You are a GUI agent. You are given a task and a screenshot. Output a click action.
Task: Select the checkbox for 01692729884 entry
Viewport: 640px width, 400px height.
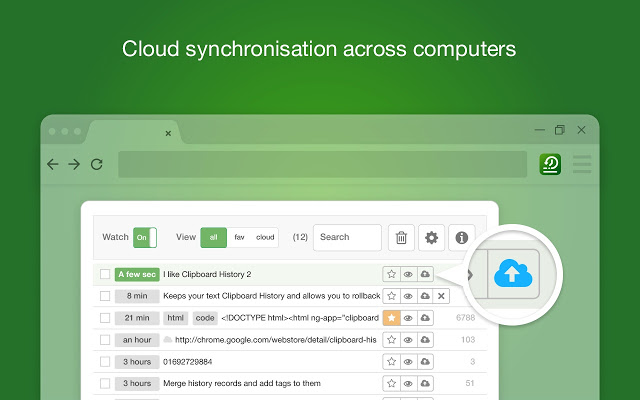pos(105,361)
